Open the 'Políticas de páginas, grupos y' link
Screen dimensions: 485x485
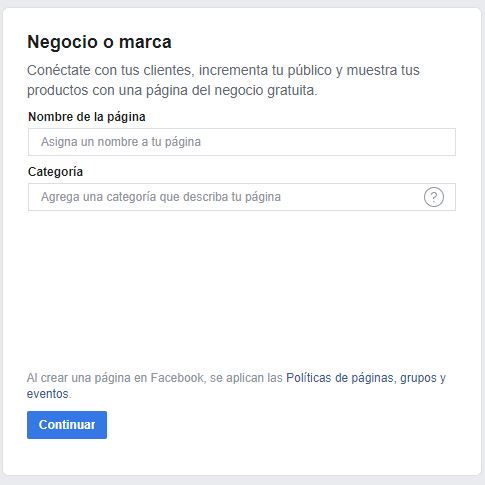click(x=366, y=378)
